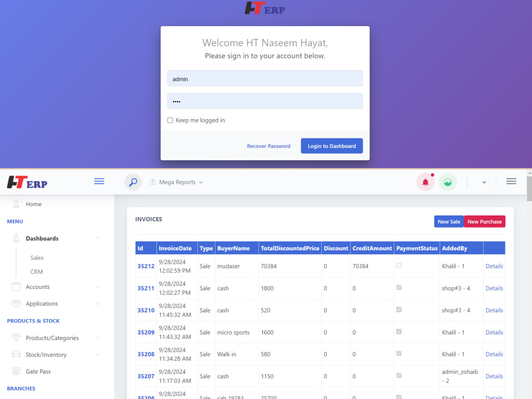Viewport: 532px width, 399px height.
Task: Expand Stock/Inventory menu chevron
Action: click(97, 354)
